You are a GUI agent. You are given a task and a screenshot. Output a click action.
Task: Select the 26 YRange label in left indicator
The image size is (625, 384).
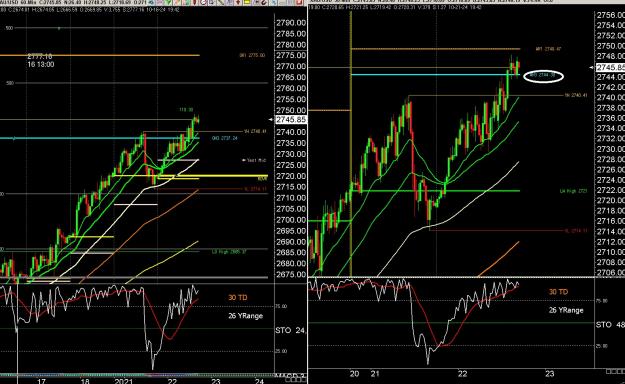(x=246, y=316)
